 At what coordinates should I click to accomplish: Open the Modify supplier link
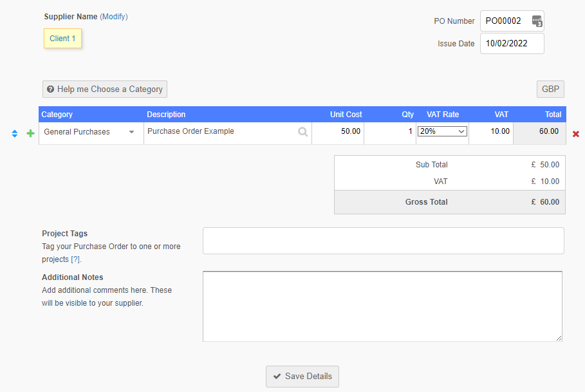click(x=114, y=17)
